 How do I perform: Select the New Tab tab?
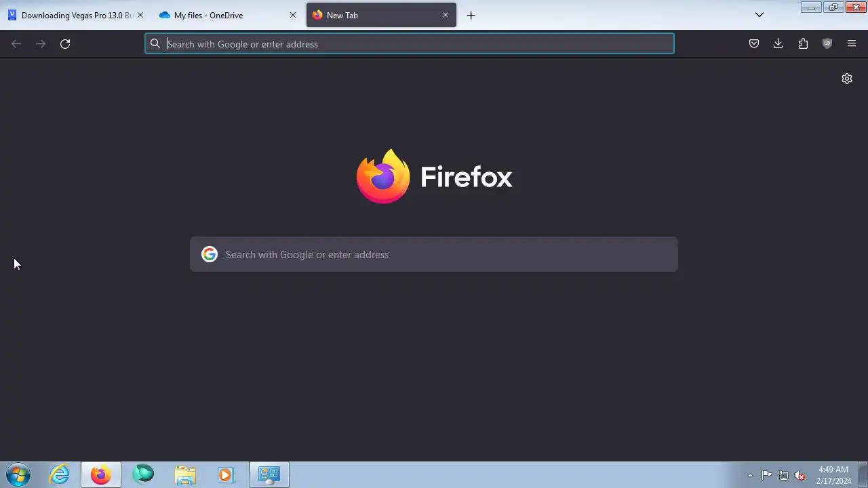click(381, 15)
